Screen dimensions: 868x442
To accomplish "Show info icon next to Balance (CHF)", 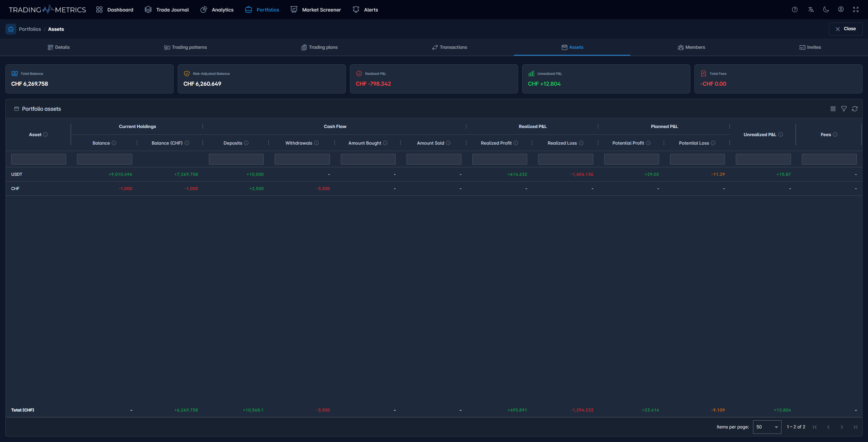I will coord(187,143).
